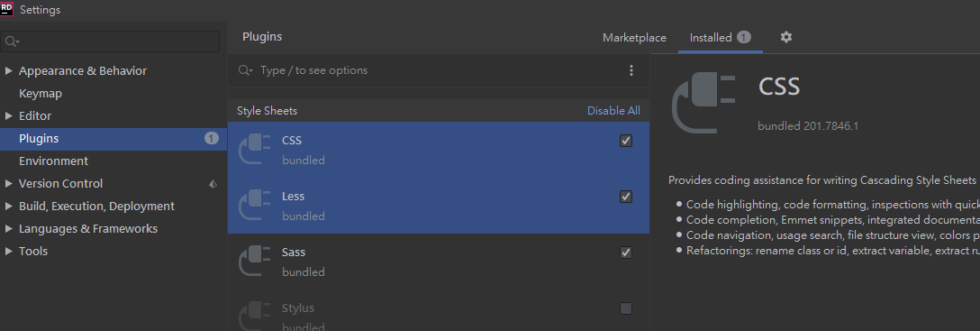Expand the Editor settings node

pos(9,115)
